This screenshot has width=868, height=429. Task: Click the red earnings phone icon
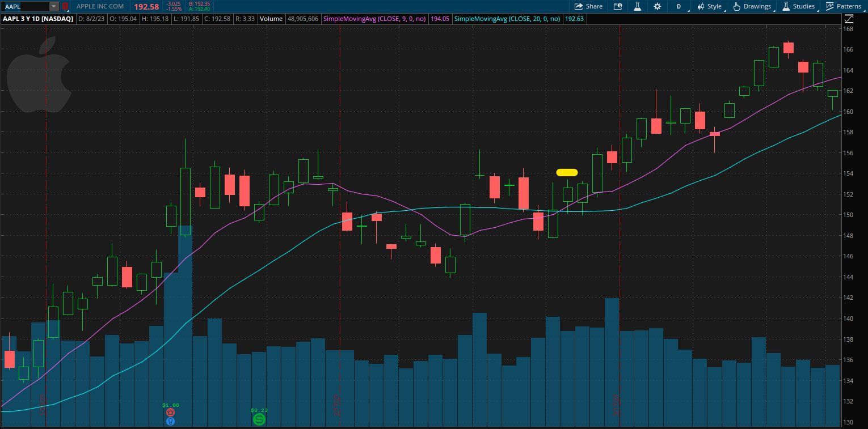170,413
